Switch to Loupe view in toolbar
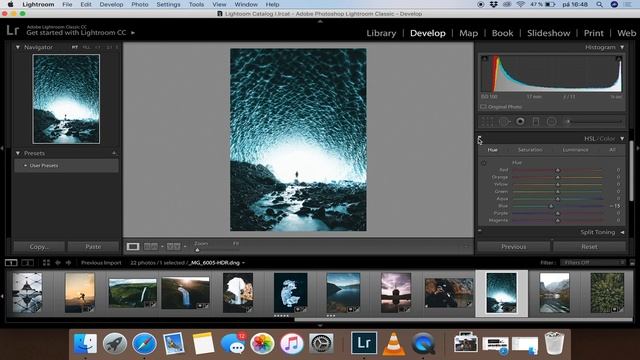Screen dimensions: 640x360 point(133,247)
